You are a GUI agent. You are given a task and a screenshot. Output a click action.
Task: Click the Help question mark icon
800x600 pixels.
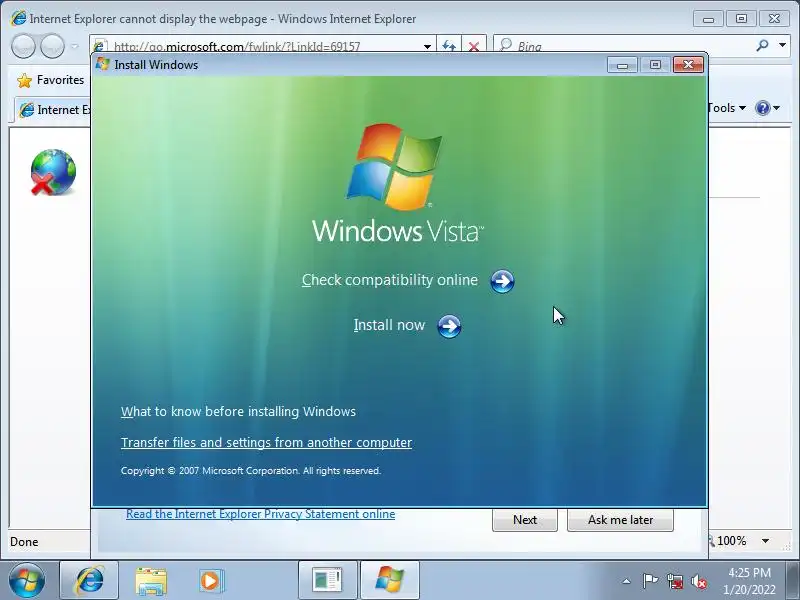click(x=762, y=108)
